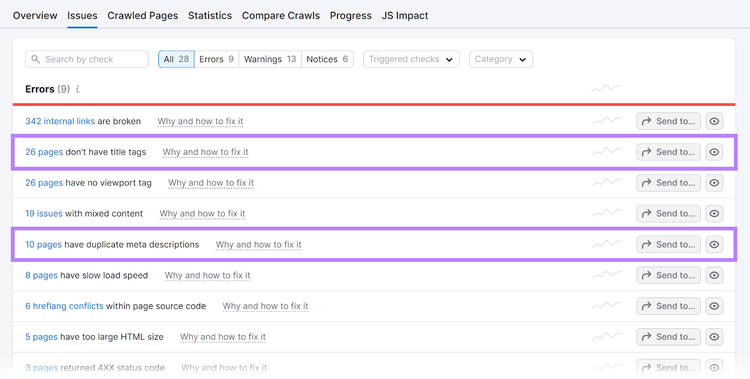
Task: Click trend sparkline for broken internal links
Action: [x=607, y=121]
